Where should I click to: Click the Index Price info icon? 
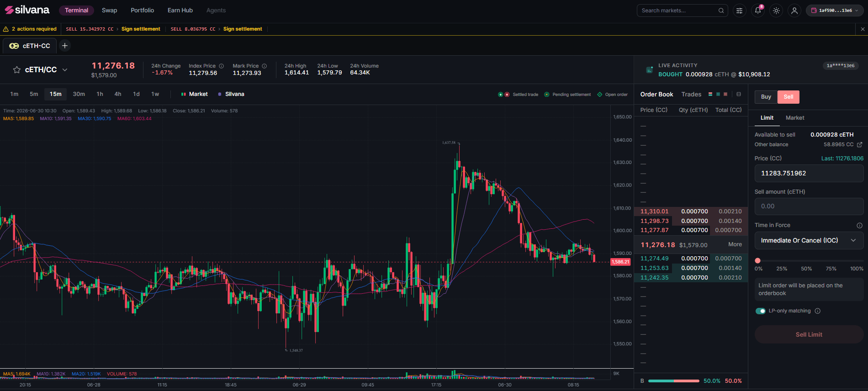pyautogui.click(x=221, y=66)
